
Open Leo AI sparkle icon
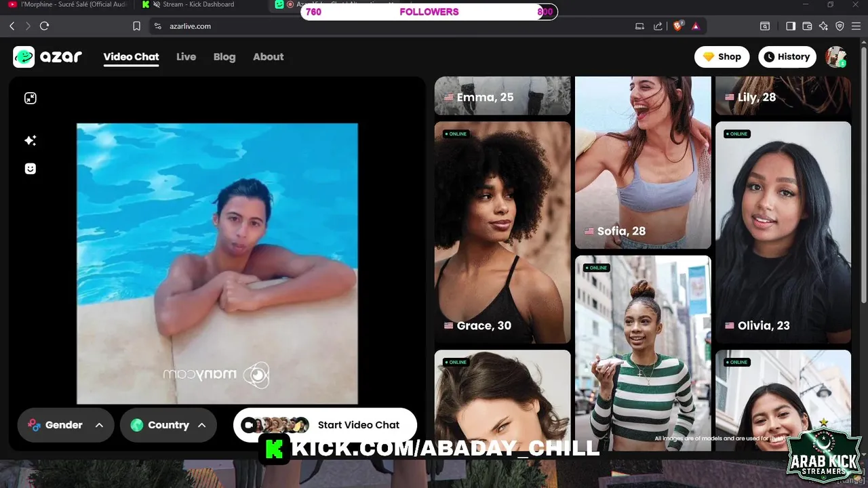coord(823,26)
